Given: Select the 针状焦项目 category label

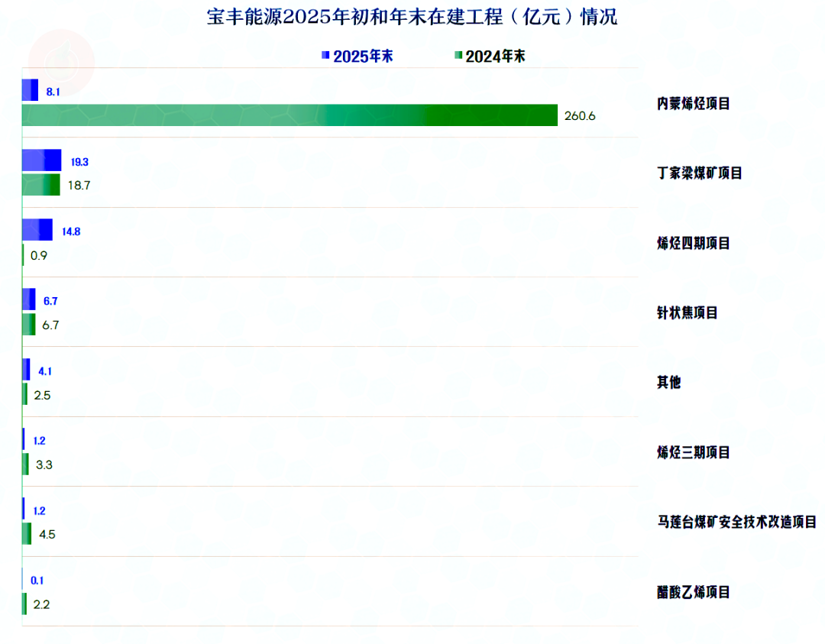Looking at the screenshot, I should (687, 312).
